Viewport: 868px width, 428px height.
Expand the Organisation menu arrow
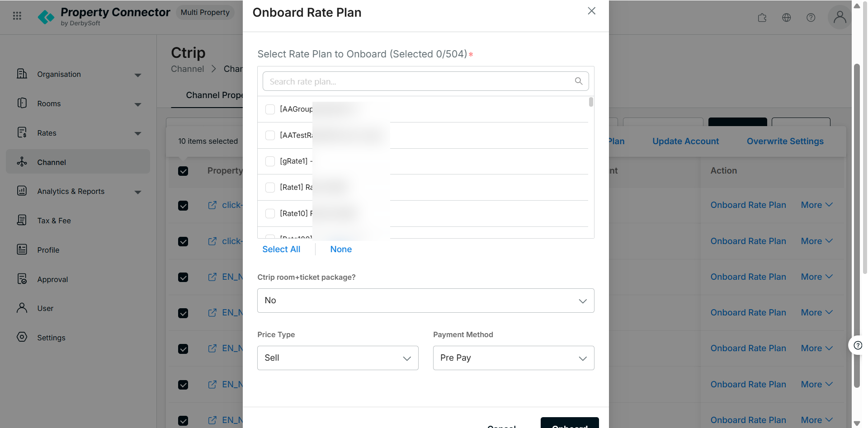138,75
